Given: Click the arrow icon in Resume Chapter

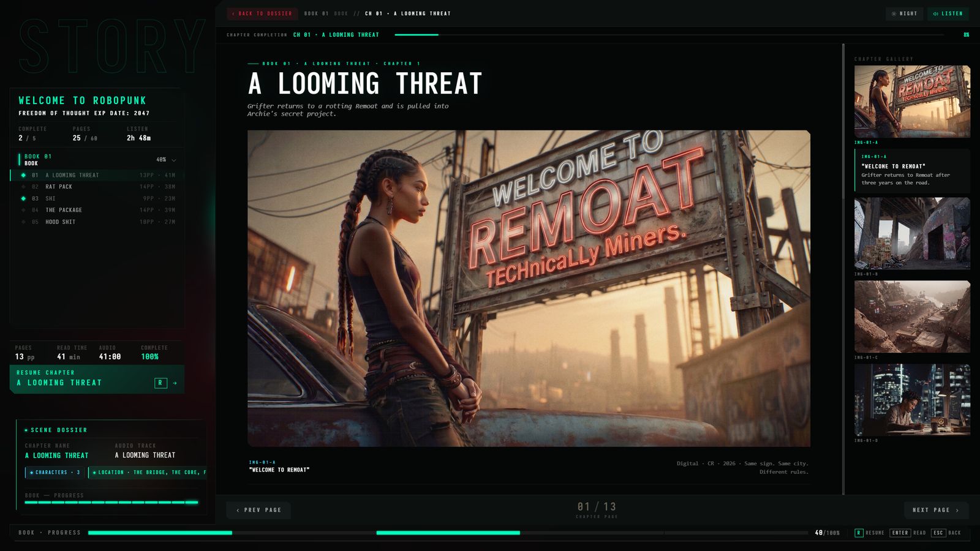Looking at the screenshot, I should click(175, 383).
